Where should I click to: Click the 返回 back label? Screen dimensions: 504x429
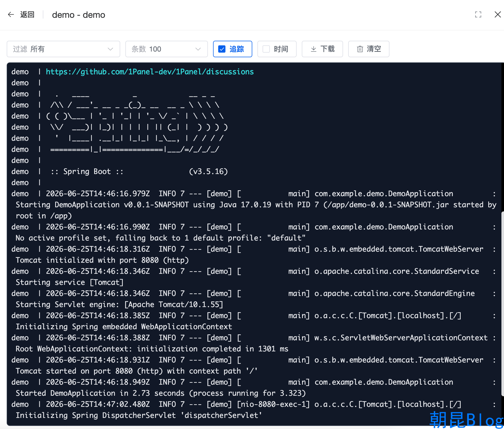[27, 14]
